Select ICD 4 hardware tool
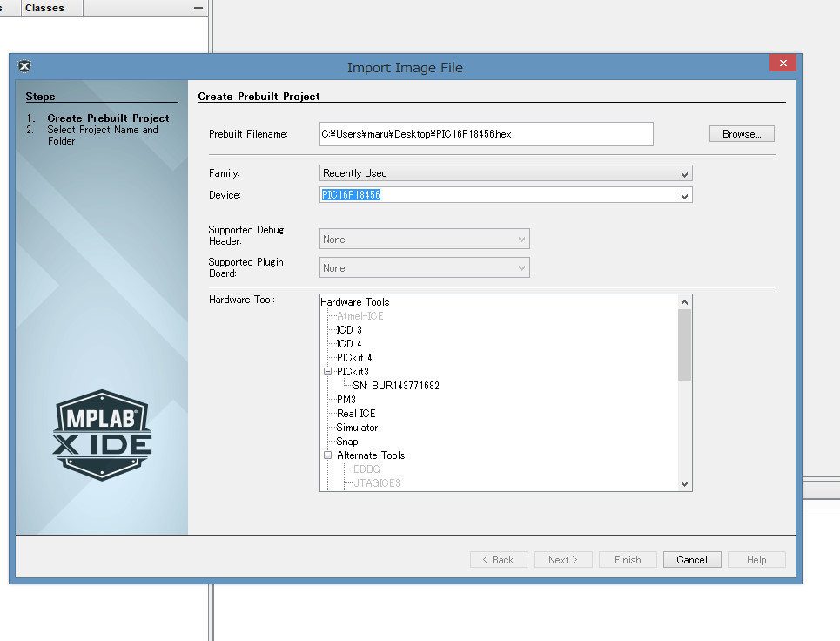 [349, 343]
